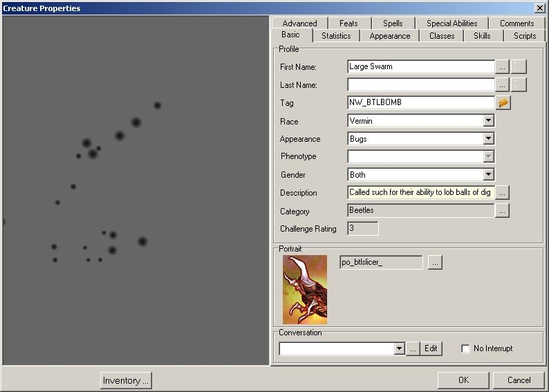Click the Edit conversation button
The image size is (549, 392).
coord(431,348)
